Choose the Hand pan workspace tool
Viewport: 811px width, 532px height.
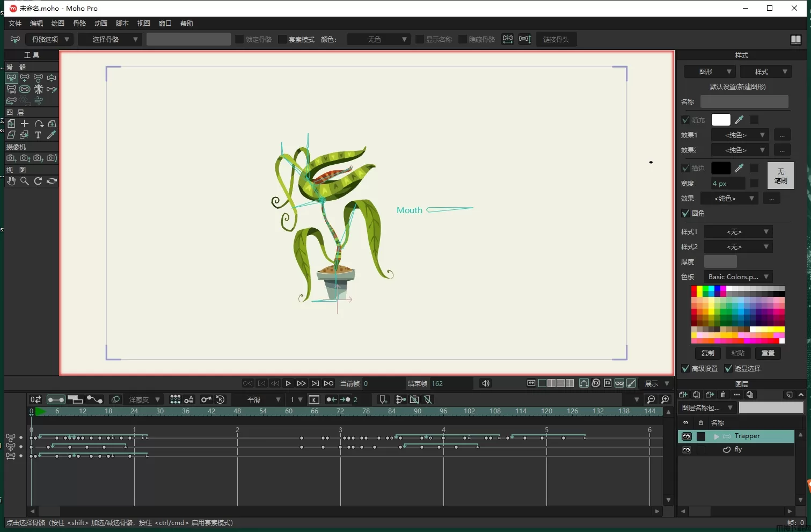pyautogui.click(x=11, y=181)
